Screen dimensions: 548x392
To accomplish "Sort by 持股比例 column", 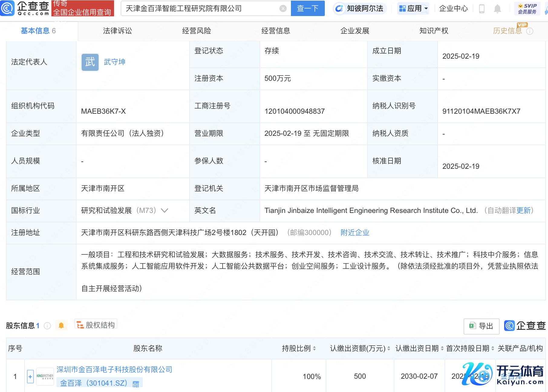I will (x=314, y=348).
